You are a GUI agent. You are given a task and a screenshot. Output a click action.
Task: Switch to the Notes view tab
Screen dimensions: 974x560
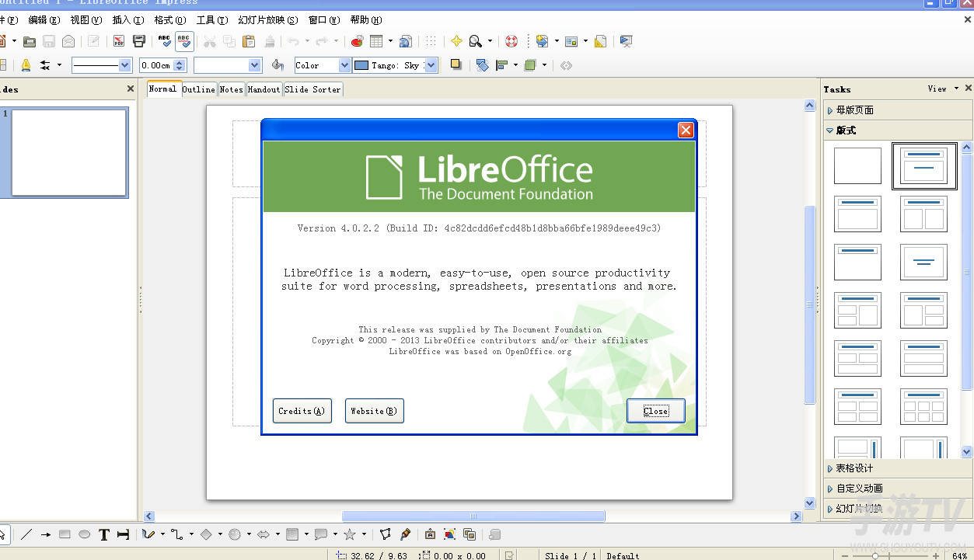click(232, 89)
